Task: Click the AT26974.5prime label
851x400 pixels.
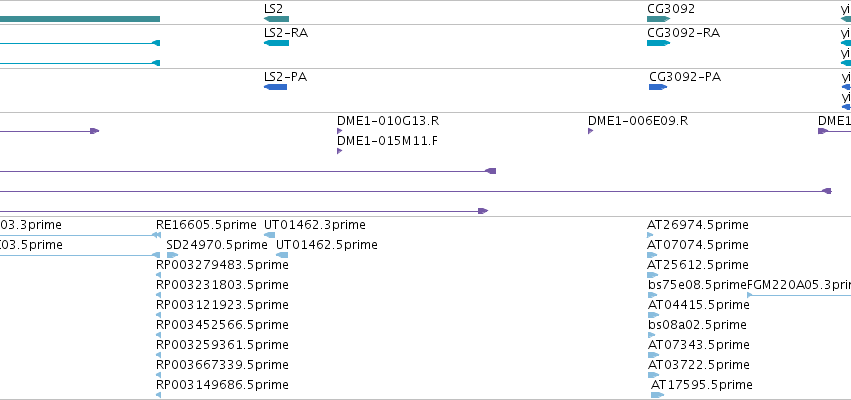Action: click(x=698, y=225)
